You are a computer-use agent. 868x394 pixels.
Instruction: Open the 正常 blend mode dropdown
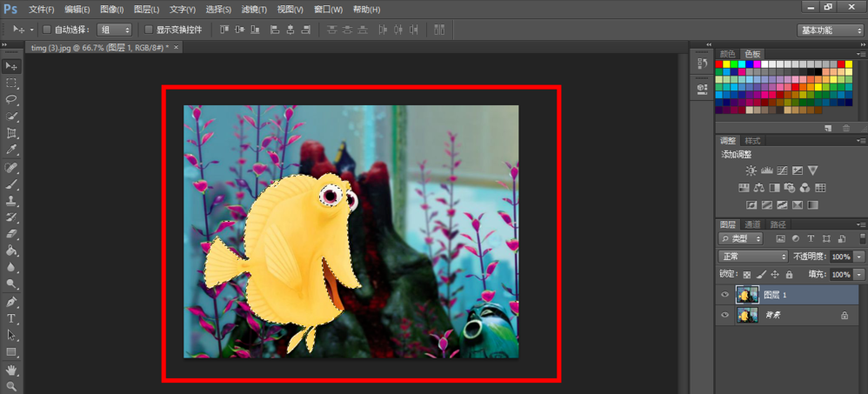coord(753,257)
